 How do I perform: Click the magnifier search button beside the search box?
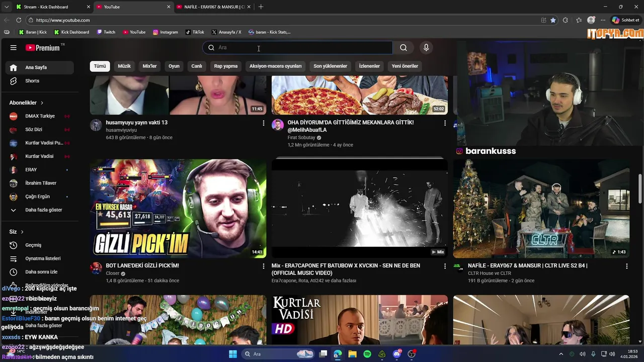(x=404, y=48)
